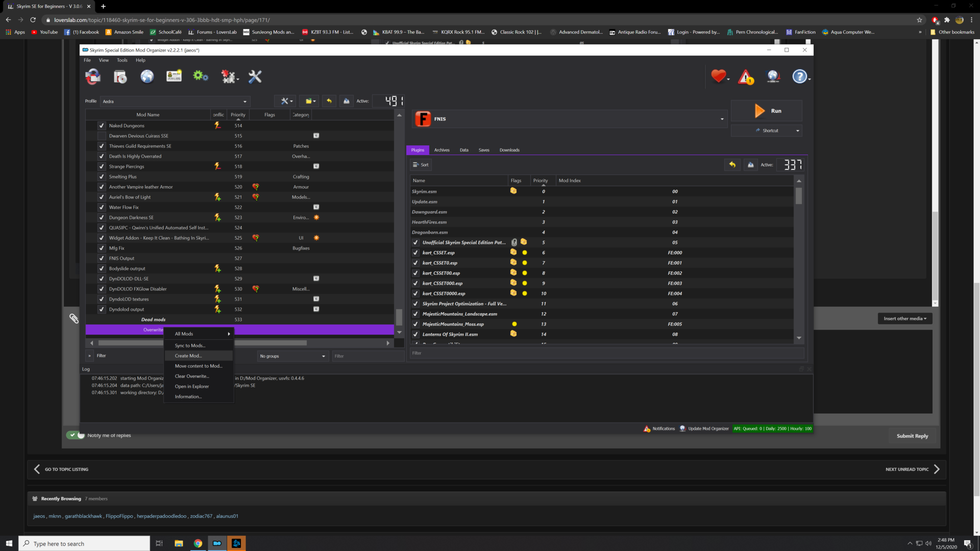Open the folder shortcuts dropdown
Screen dimensions: 980x551
310,101
